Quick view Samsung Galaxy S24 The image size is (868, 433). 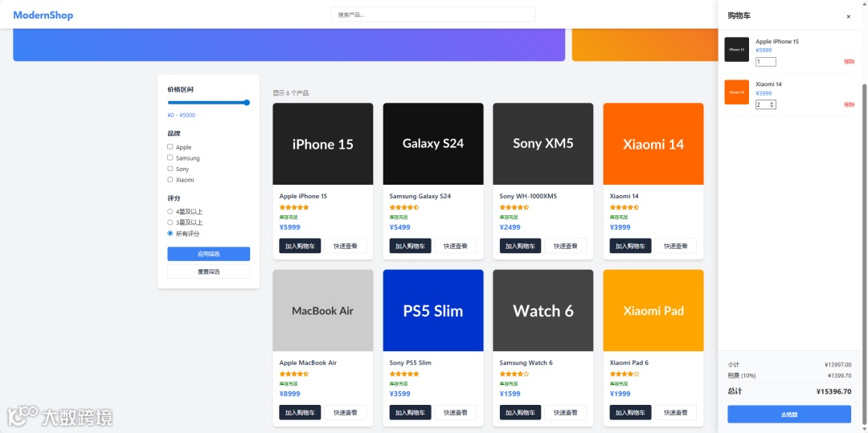pos(456,246)
